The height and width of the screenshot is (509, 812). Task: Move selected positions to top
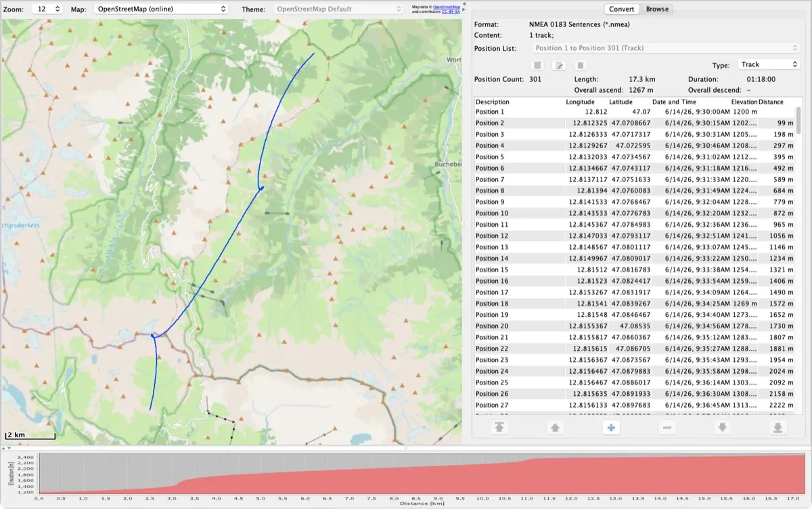pos(499,428)
